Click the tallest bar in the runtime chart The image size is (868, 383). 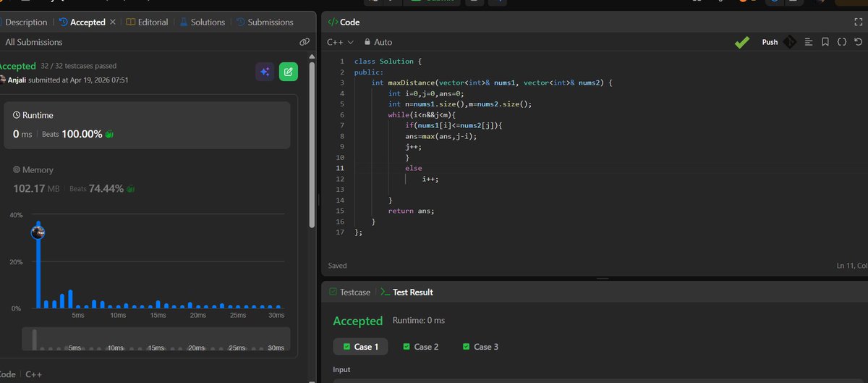[38, 265]
